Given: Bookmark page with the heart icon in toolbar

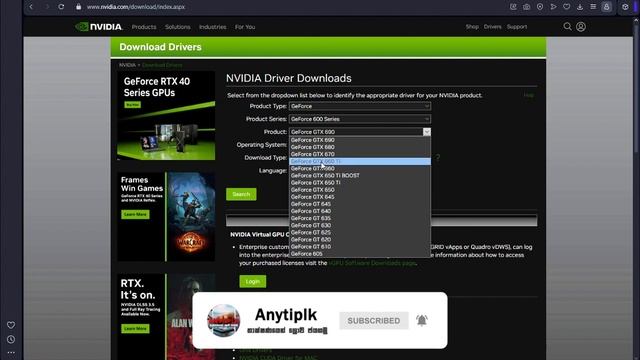Looking at the screenshot, I should coord(567,7).
